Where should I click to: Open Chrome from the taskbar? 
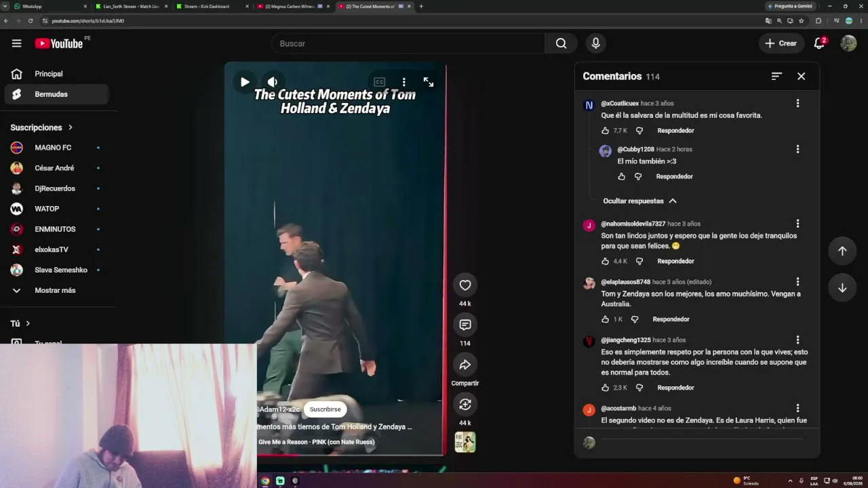pos(265,481)
